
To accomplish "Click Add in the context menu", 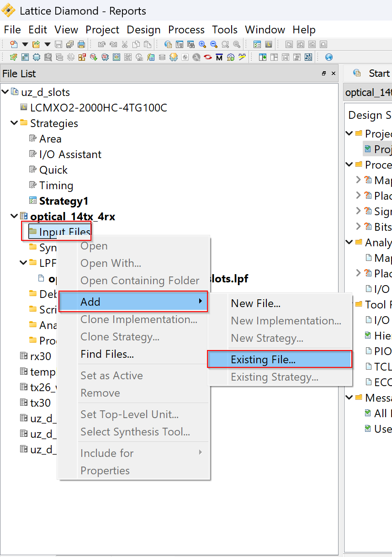I will point(133,302).
